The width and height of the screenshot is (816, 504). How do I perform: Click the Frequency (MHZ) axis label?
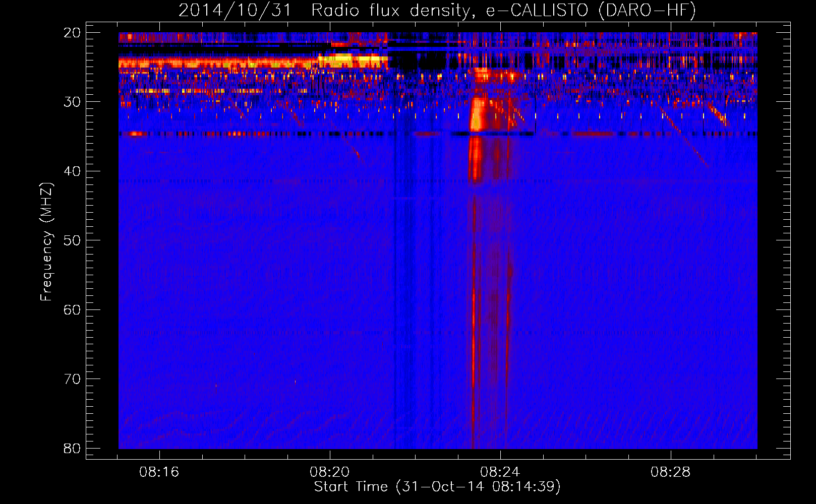(46, 241)
